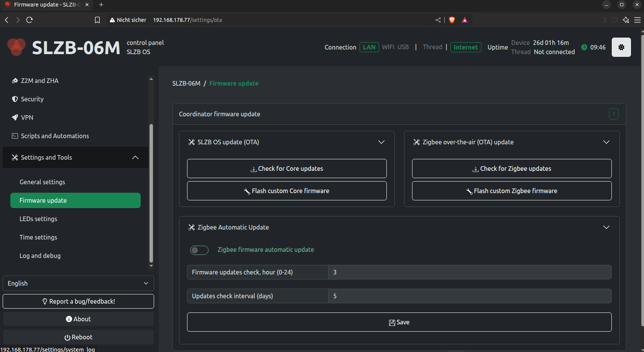
Task: Open the browser hamburger menu
Action: click(x=637, y=20)
